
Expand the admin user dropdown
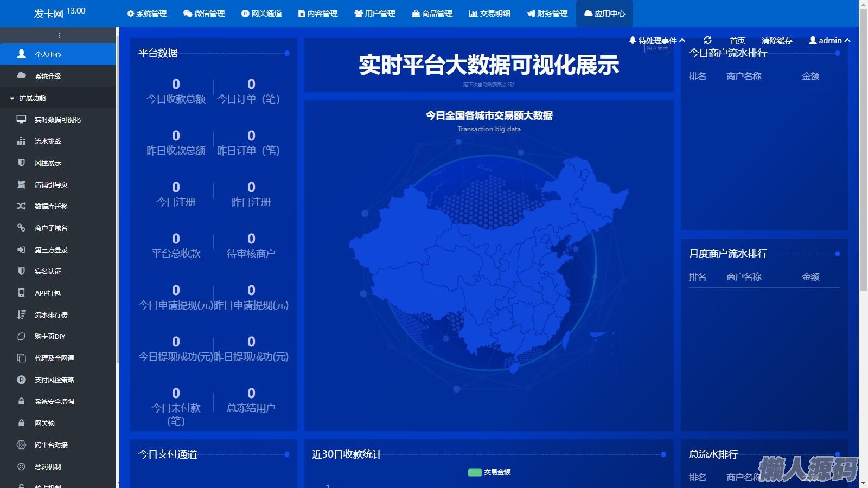(x=829, y=41)
